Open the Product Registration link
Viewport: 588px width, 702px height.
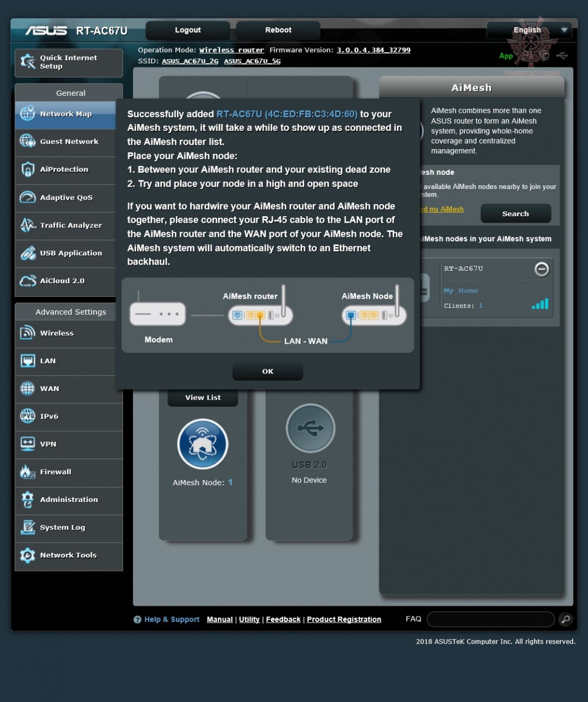point(344,619)
